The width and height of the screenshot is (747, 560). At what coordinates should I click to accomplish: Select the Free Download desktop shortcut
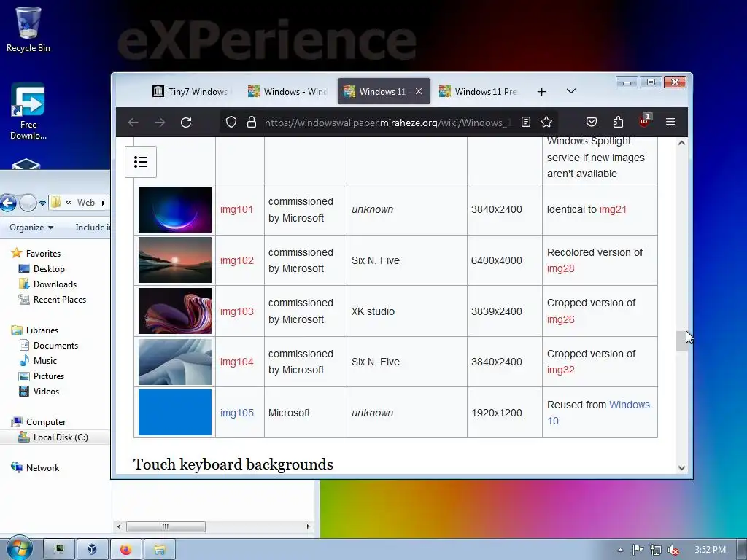click(28, 112)
